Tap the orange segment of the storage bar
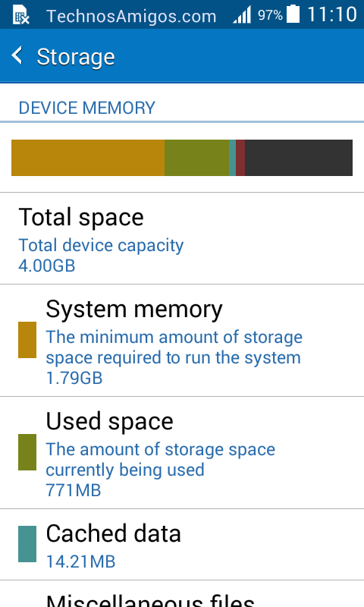Screen dimensions: 364x607 coord(88,158)
